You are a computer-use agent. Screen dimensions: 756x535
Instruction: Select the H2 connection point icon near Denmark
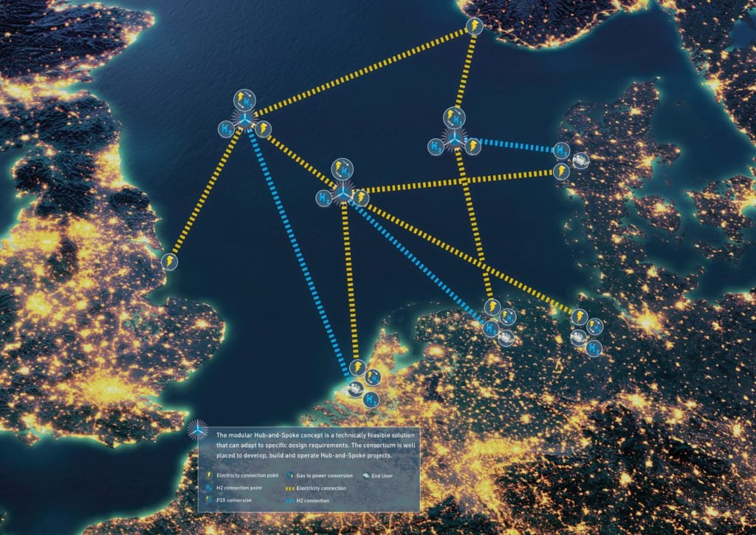560,150
